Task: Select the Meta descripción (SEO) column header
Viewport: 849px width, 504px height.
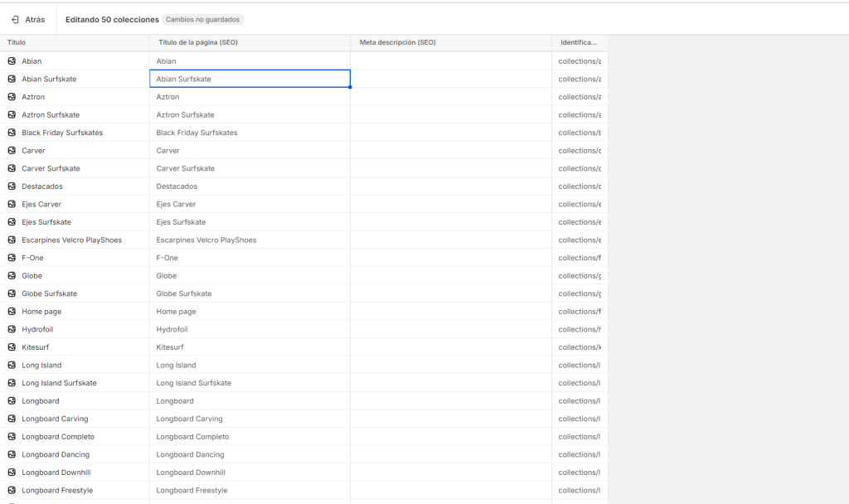Action: click(397, 42)
